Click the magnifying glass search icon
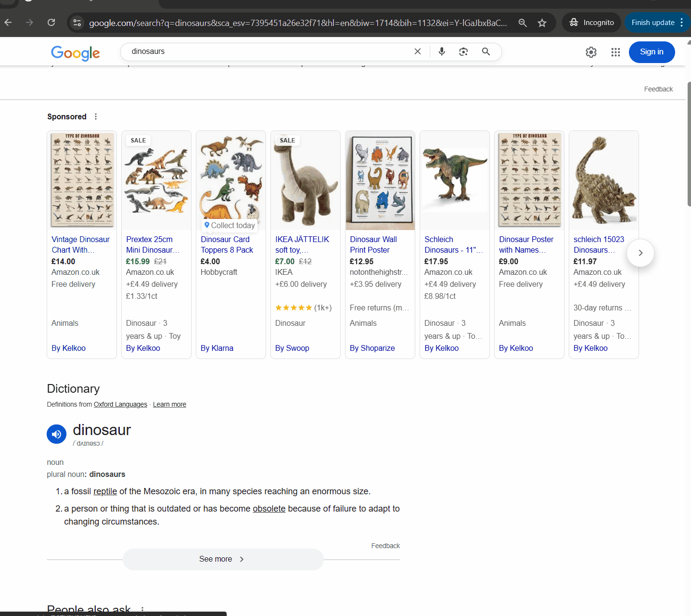Viewport: 691px width, 616px height. (x=486, y=51)
